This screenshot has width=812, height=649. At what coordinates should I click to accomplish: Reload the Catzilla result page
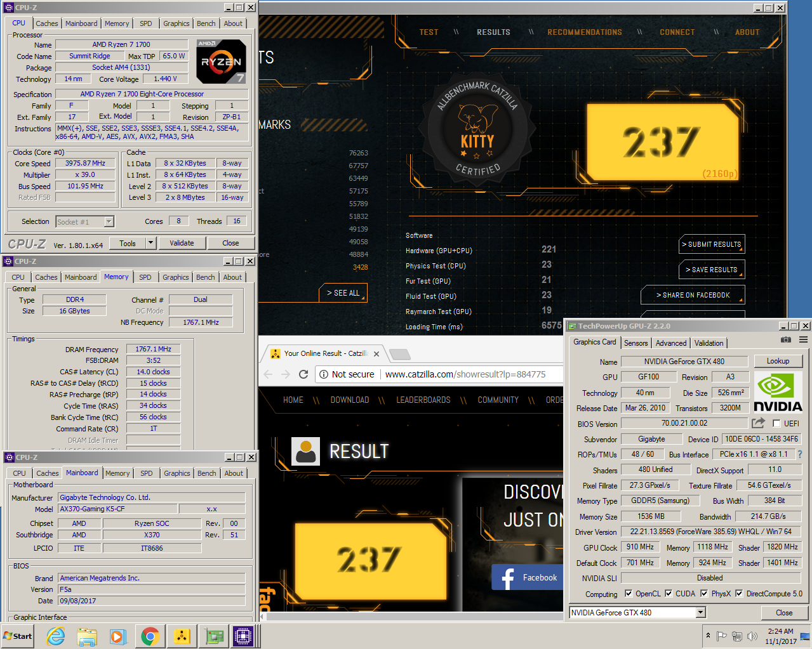pos(303,374)
